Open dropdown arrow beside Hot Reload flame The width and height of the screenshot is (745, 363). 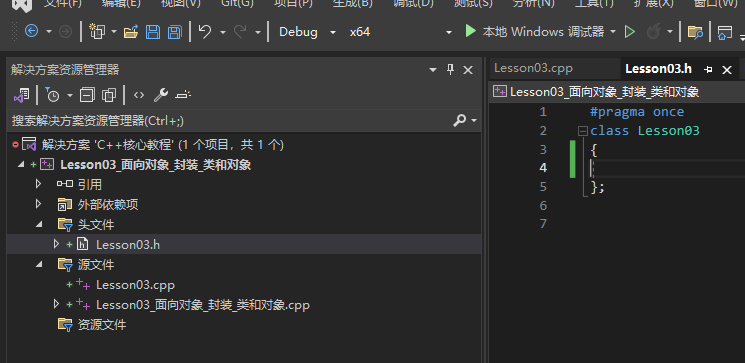[x=670, y=32]
